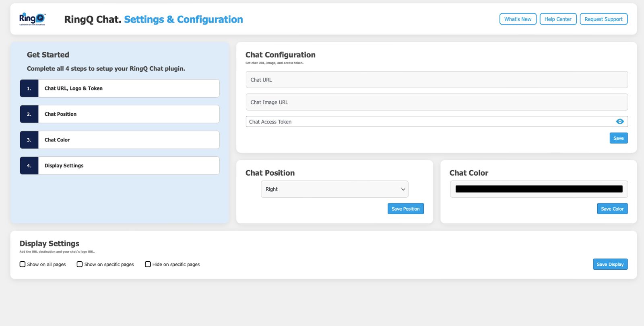Visit the Help Center
This screenshot has height=326, width=644.
click(558, 19)
